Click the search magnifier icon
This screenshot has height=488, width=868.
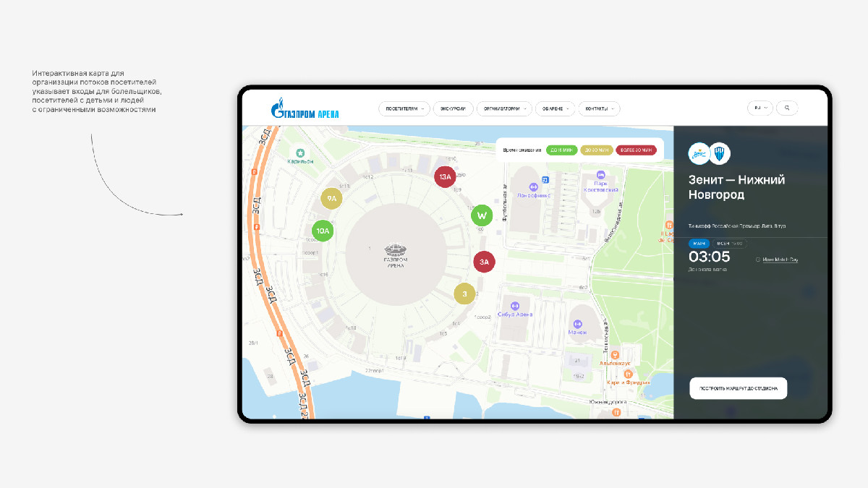(x=788, y=108)
